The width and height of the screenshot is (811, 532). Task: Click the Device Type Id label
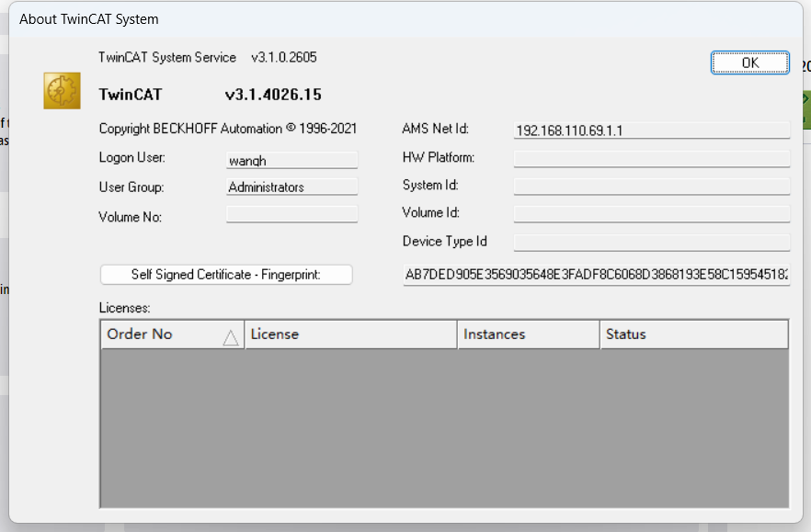tap(444, 242)
